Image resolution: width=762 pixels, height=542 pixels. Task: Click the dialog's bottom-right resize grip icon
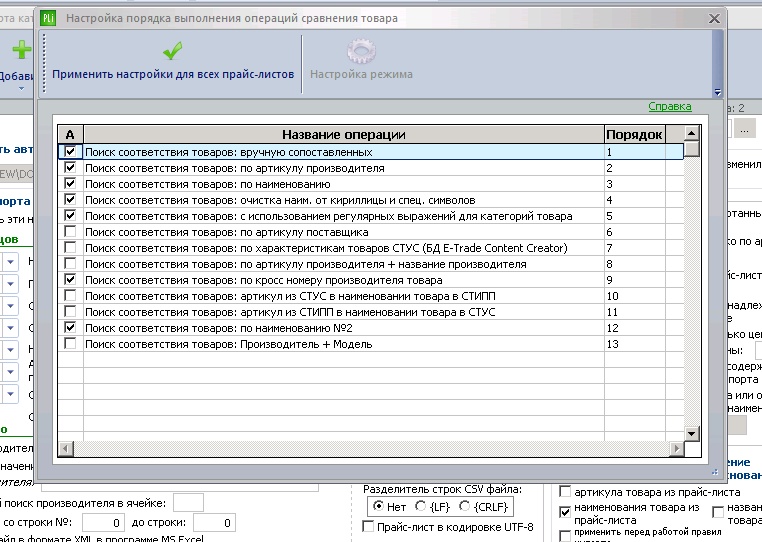coord(714,472)
